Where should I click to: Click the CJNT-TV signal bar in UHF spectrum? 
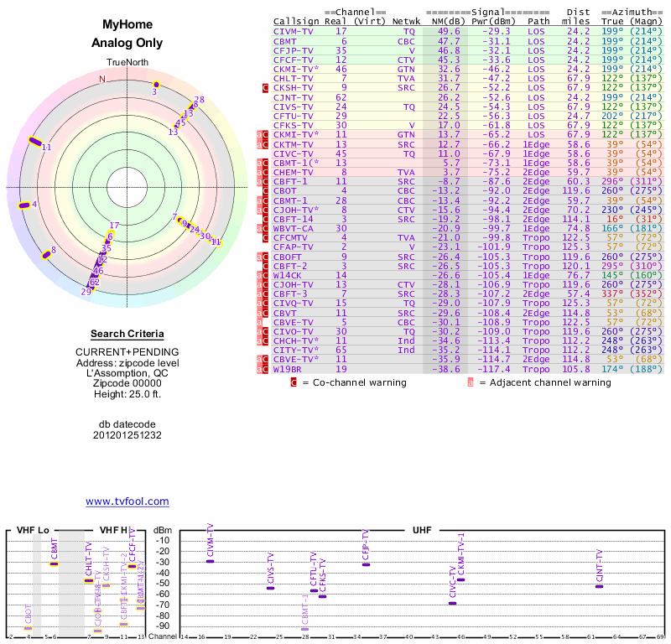(x=599, y=586)
